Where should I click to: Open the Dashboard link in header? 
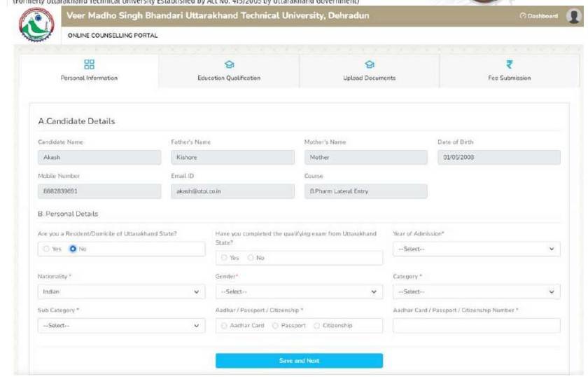pyautogui.click(x=539, y=16)
